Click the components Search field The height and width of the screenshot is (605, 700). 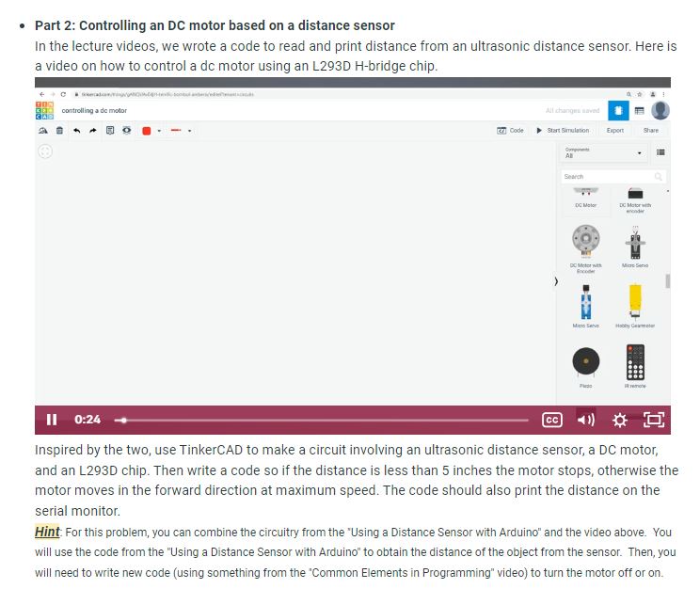click(612, 176)
